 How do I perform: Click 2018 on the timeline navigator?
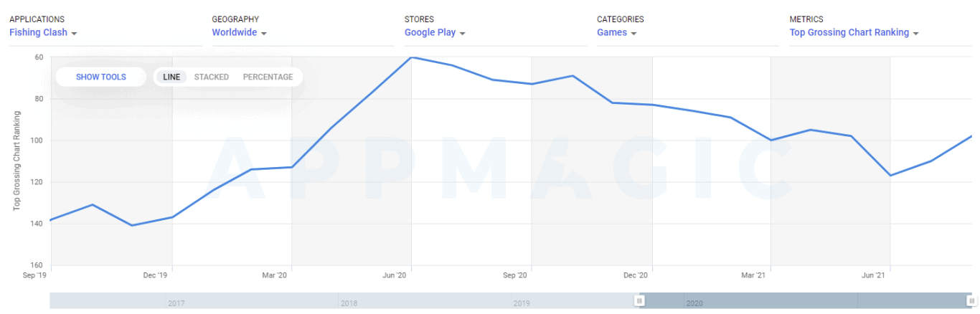pyautogui.click(x=349, y=303)
